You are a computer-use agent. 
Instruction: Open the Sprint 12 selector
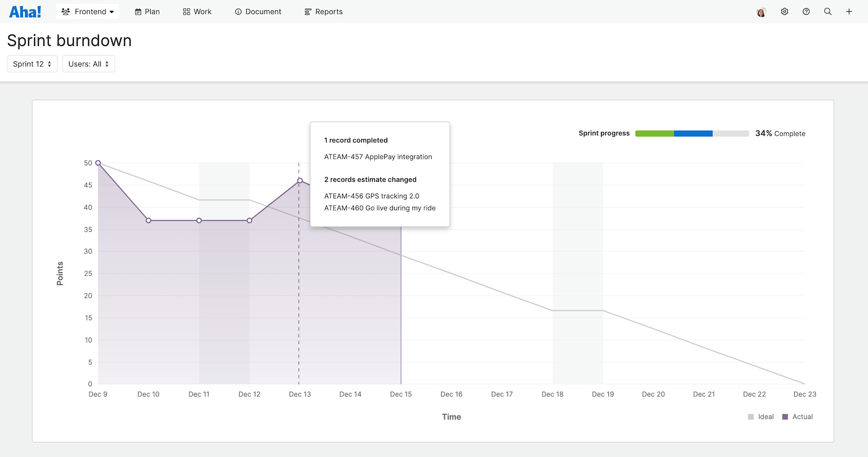point(32,63)
